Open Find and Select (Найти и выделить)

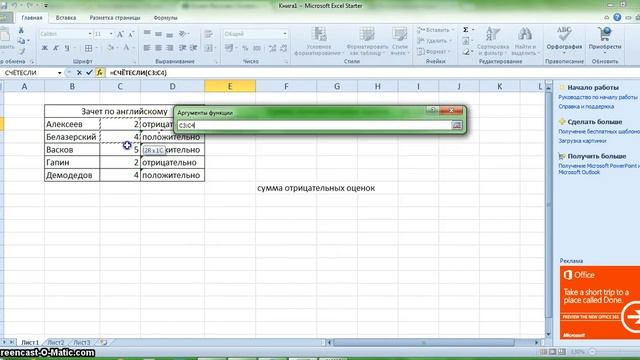[x=525, y=41]
